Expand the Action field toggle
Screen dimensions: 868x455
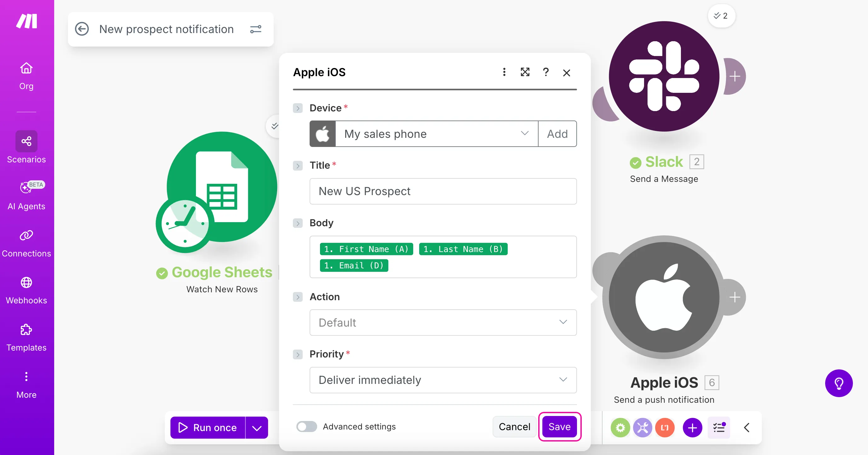298,297
